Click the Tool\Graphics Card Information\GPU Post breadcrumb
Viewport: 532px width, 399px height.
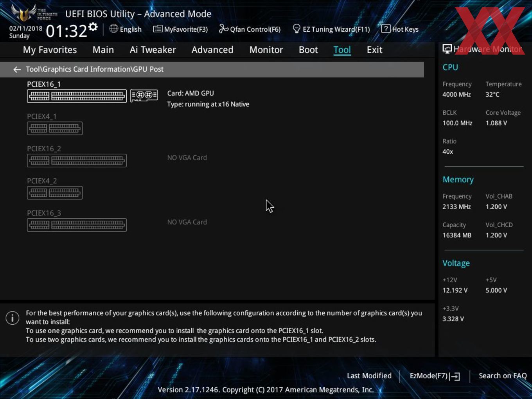click(95, 69)
